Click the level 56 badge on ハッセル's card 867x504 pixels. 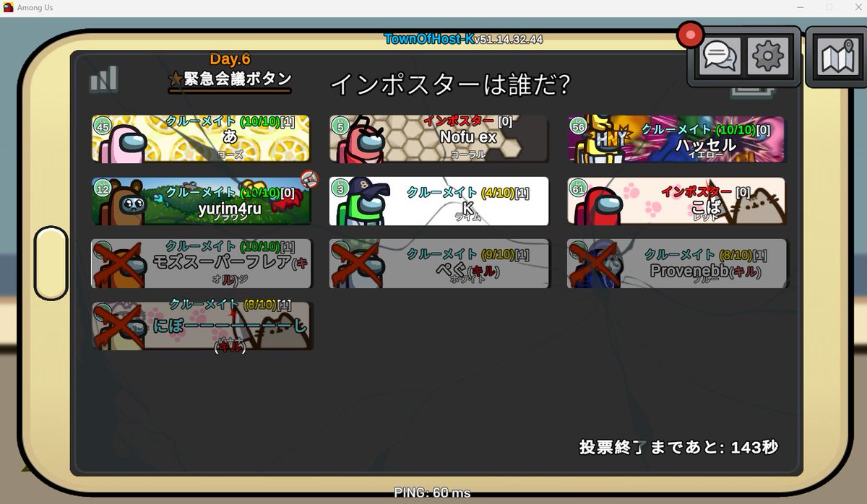[x=578, y=126]
